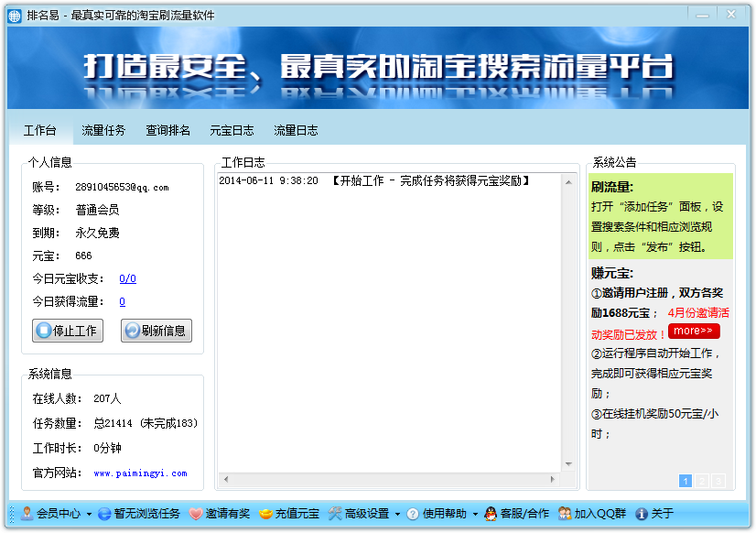Expand the 使用帮助 dropdown arrow
The image size is (756, 533).
click(475, 515)
